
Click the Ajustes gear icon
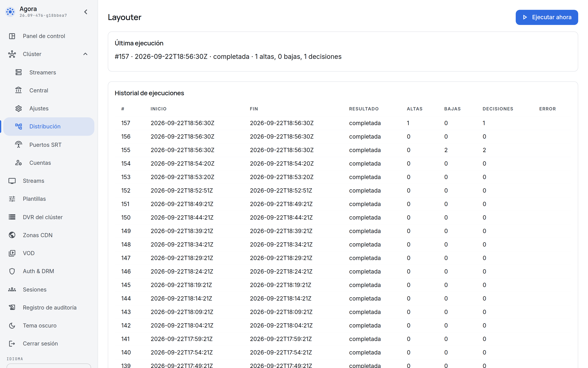(x=19, y=108)
